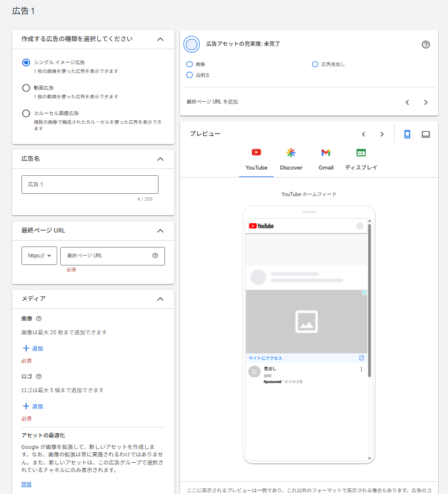
Task: Go to previous preview with left arrow
Action: coord(363,134)
